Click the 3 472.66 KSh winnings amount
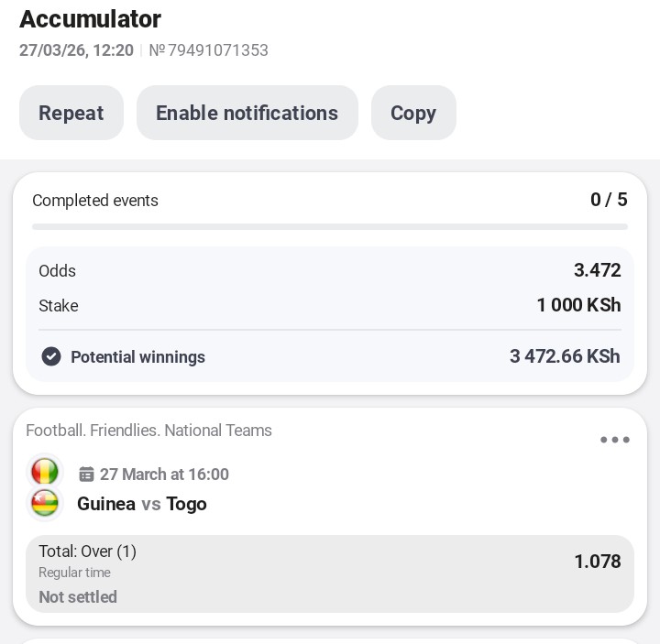The image size is (660, 644). click(565, 356)
